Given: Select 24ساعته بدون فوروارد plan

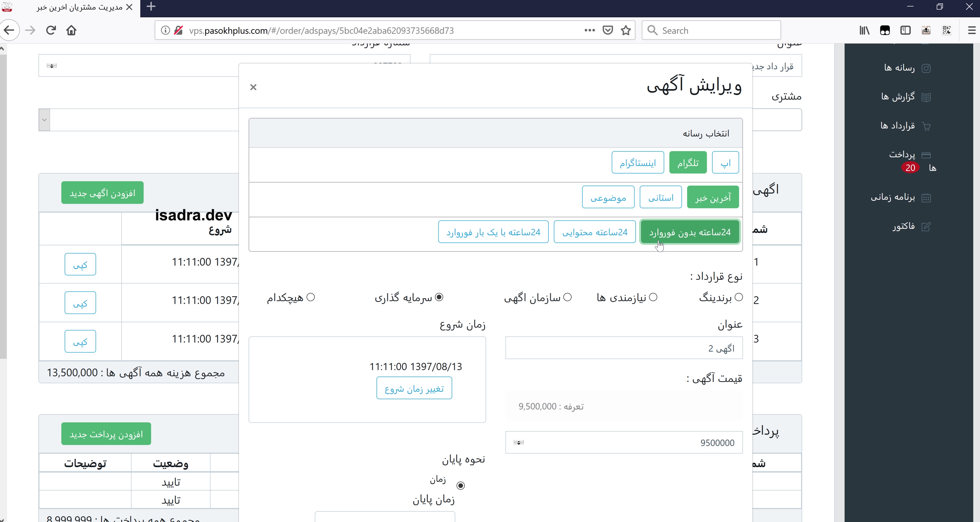Looking at the screenshot, I should coord(690,232).
